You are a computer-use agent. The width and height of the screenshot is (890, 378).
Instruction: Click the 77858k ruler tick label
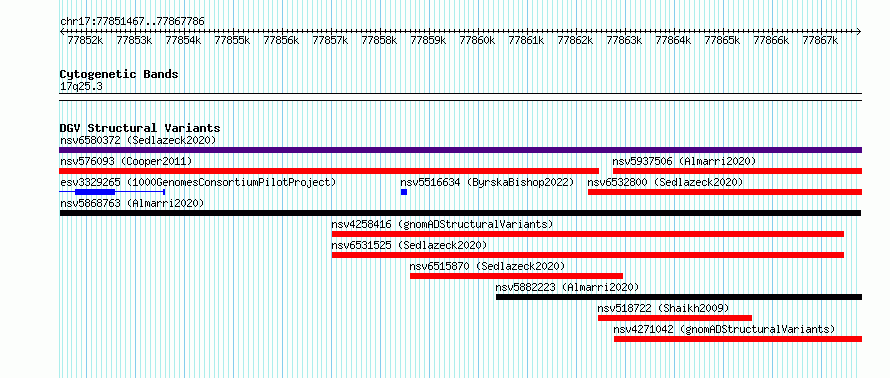(379, 40)
